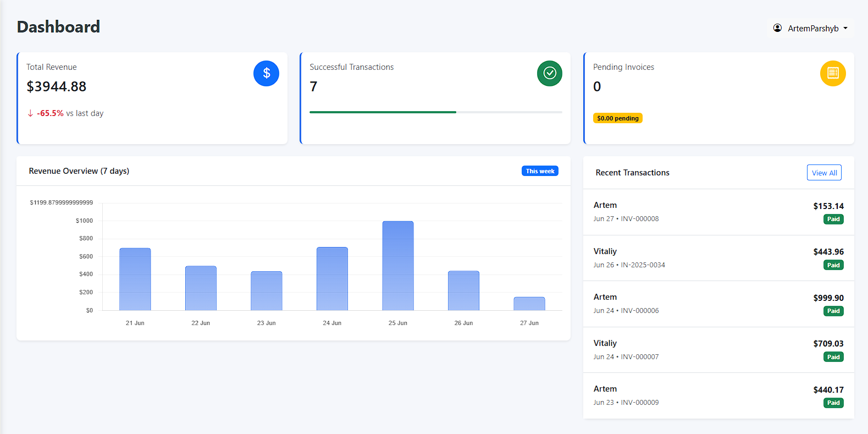868x434 pixels.
Task: Open the ArtemParshyb account dropdown
Action: pos(811,28)
